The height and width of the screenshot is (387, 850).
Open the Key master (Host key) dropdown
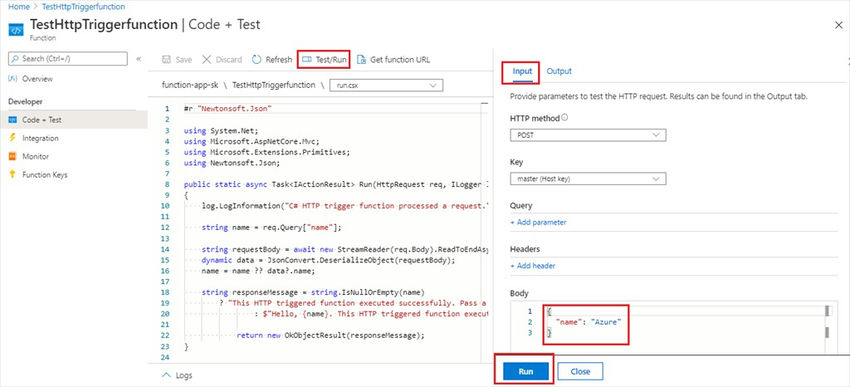(x=588, y=178)
